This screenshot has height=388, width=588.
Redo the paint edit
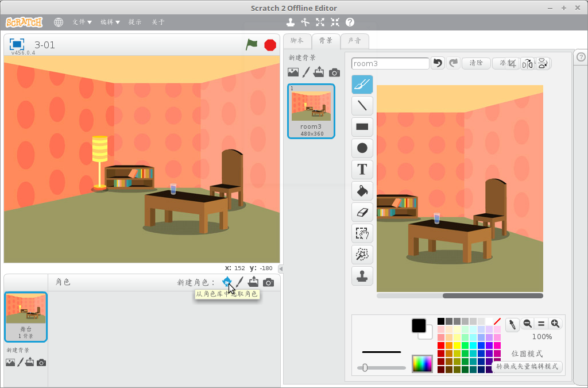click(x=453, y=63)
